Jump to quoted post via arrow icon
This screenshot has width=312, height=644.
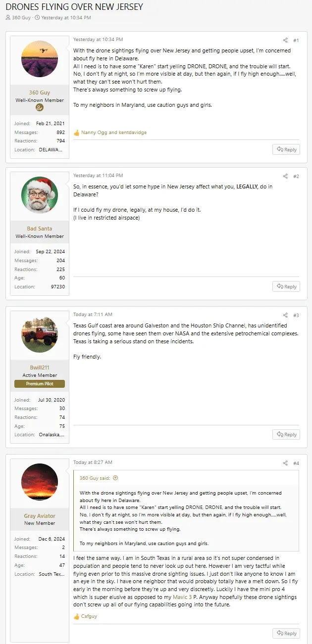pos(115,478)
